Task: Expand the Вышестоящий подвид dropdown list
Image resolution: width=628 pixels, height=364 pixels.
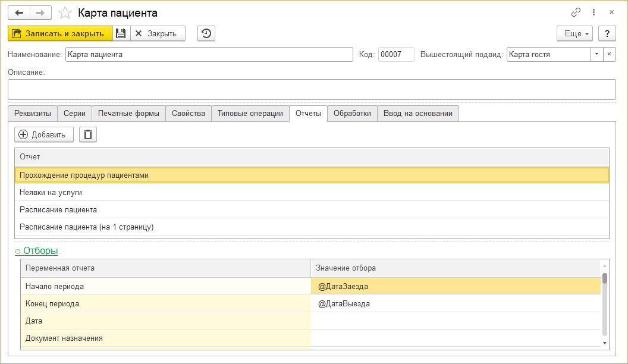Action: point(596,54)
